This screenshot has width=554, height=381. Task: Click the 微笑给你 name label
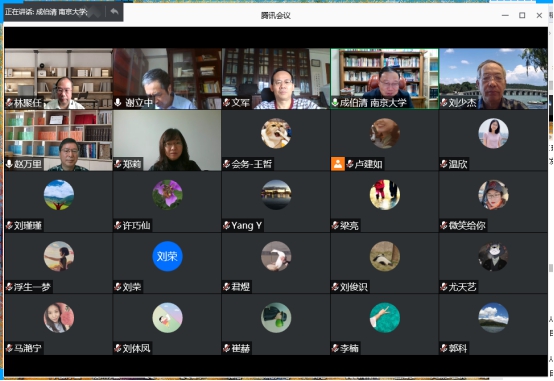(x=467, y=225)
